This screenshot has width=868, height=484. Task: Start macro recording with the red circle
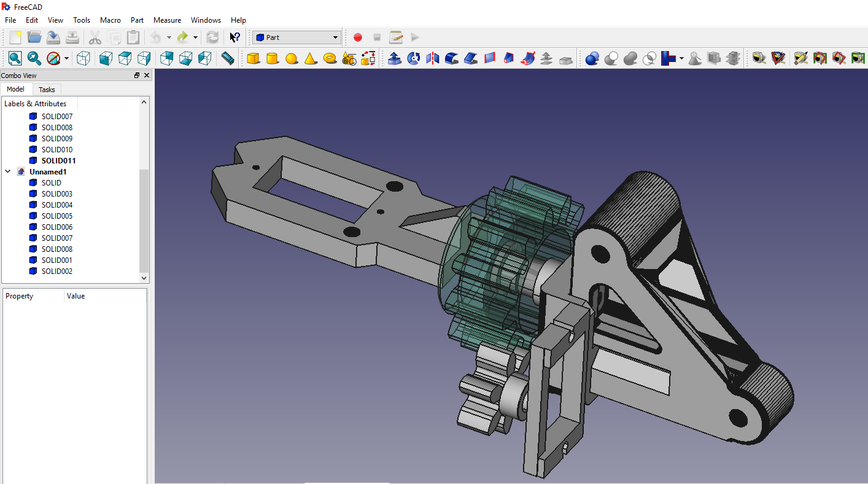[x=358, y=37]
